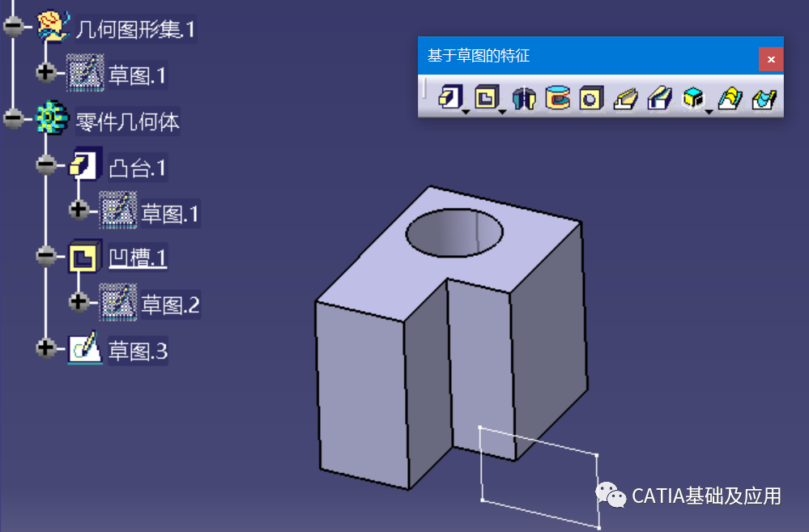The width and height of the screenshot is (809, 532).
Task: Select the Slot tool icon
Action: point(659,97)
